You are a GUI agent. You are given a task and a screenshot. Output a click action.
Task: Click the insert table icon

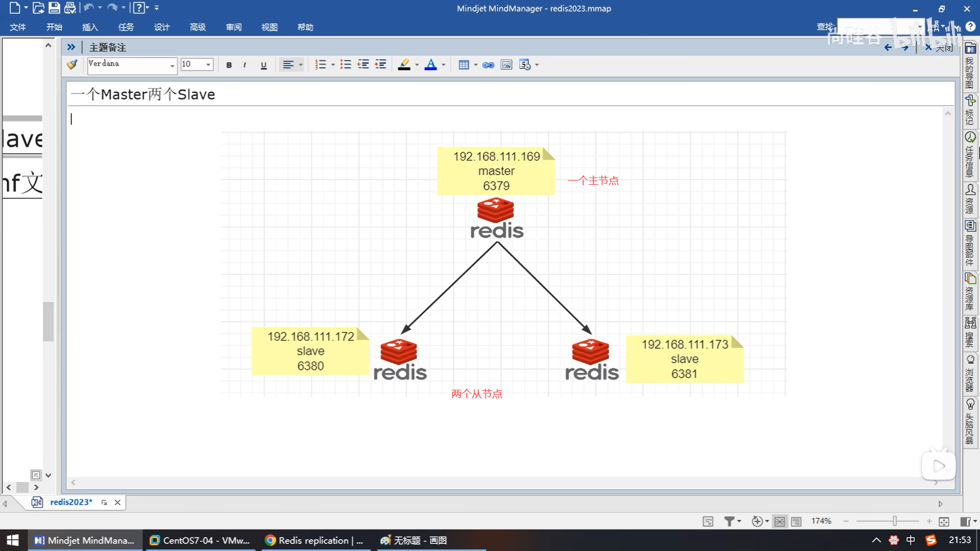[463, 65]
